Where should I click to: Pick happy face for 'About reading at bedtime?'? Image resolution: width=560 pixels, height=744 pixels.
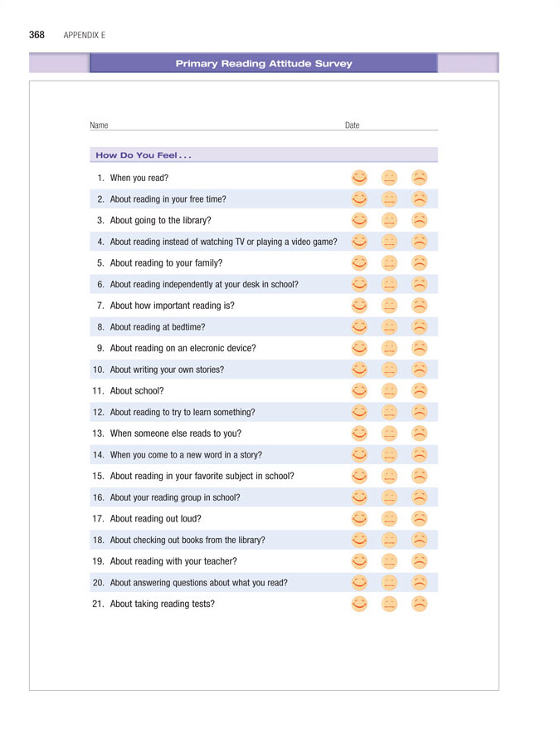coord(358,326)
